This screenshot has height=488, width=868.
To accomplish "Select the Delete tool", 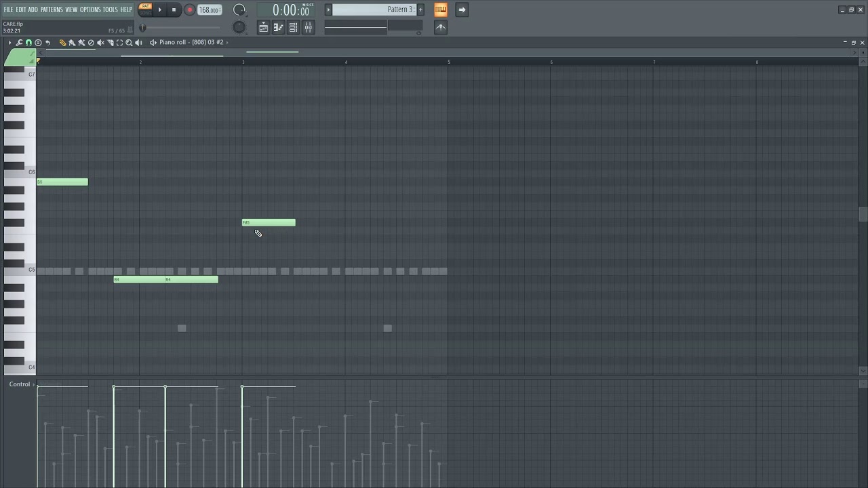I will click(91, 43).
